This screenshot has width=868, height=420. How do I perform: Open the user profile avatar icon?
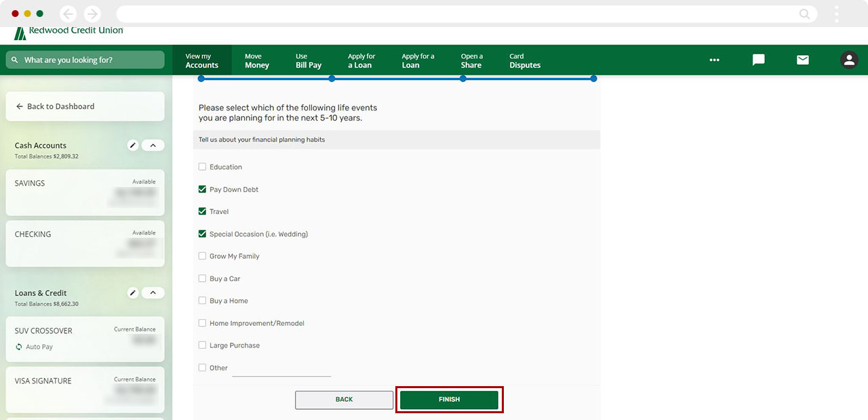tap(849, 60)
